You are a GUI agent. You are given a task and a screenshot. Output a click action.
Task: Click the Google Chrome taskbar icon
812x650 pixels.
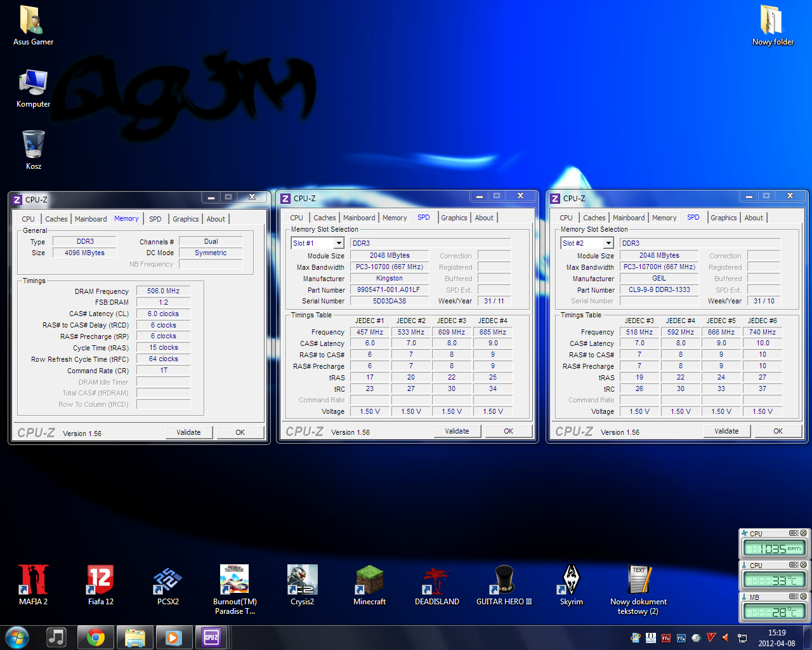[96, 637]
